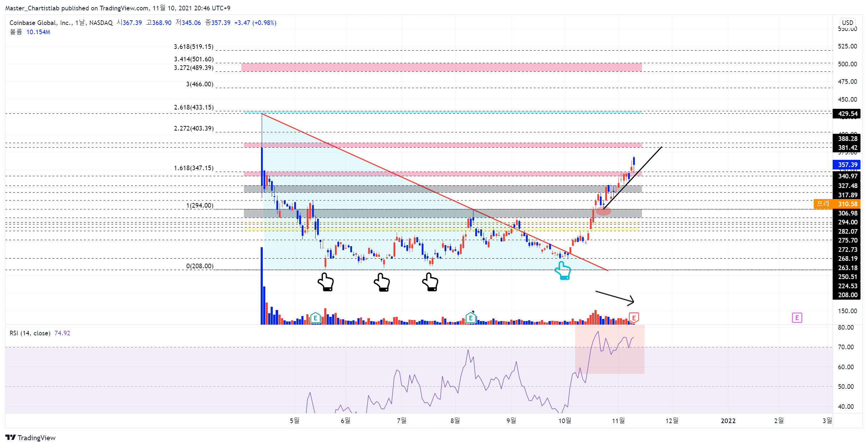This screenshot has width=868, height=447.
Task: Click the 429.54 price level label
Action: point(847,113)
